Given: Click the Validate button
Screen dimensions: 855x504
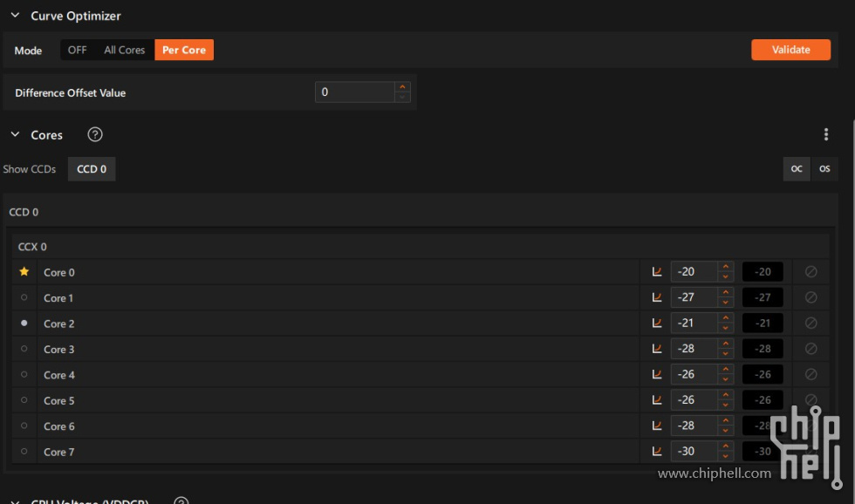Looking at the screenshot, I should coord(790,50).
